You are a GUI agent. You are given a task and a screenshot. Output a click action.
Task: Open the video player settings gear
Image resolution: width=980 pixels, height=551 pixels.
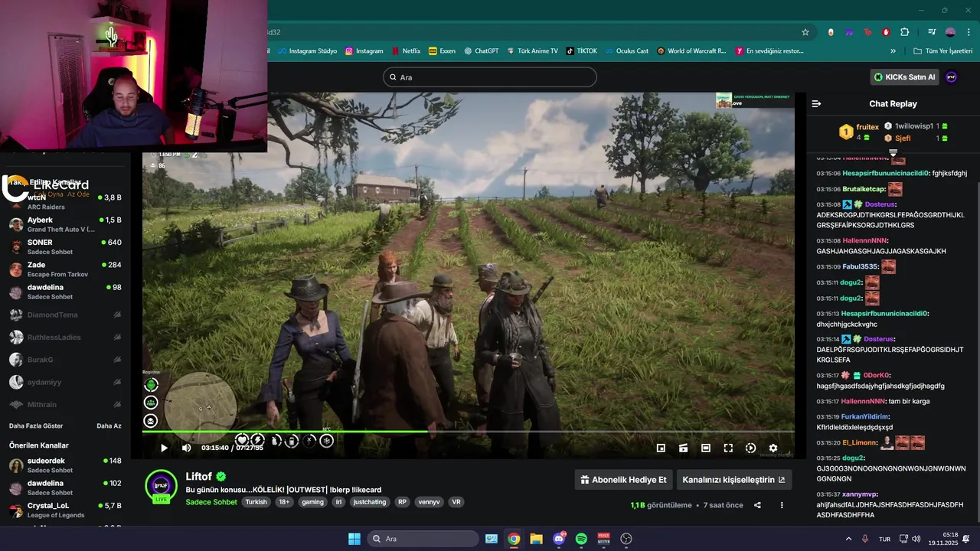click(773, 448)
